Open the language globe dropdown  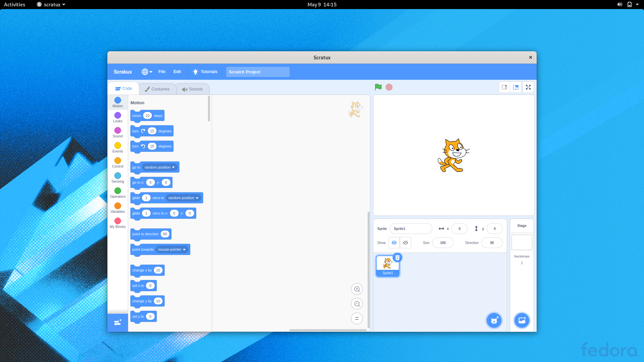(x=147, y=72)
